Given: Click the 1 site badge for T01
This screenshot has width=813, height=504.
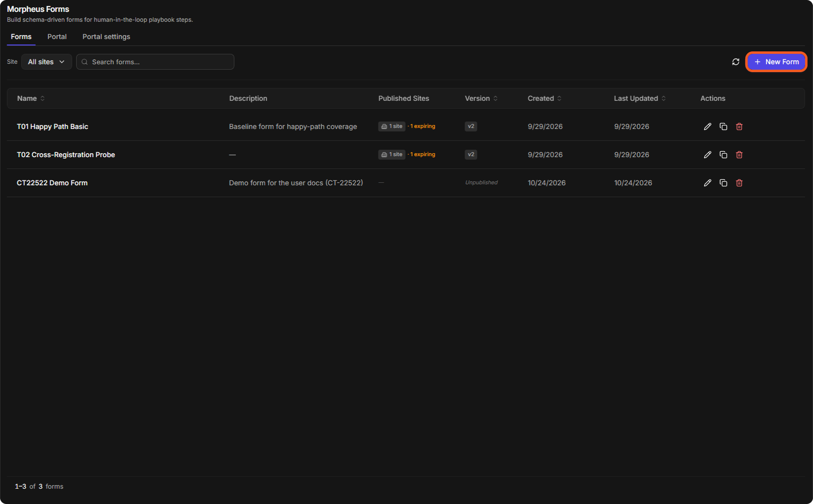Looking at the screenshot, I should (x=392, y=126).
